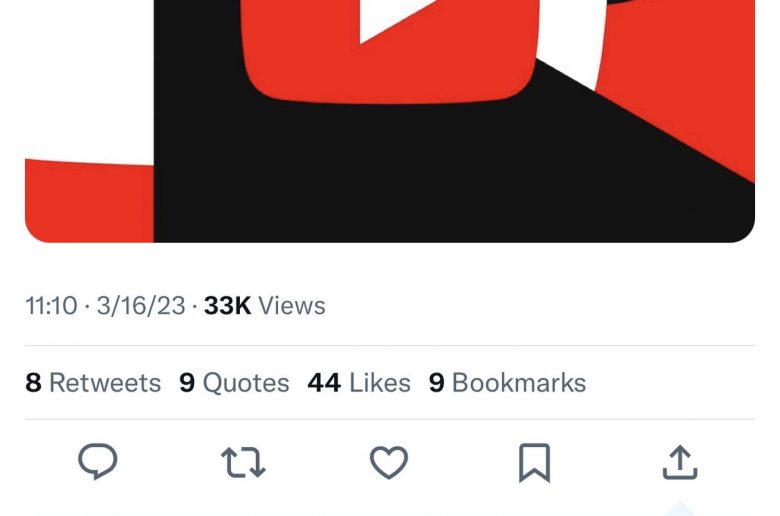Tap the red block at image's lower left
Image resolution: width=780 pixels, height=516 pixels.
click(89, 201)
